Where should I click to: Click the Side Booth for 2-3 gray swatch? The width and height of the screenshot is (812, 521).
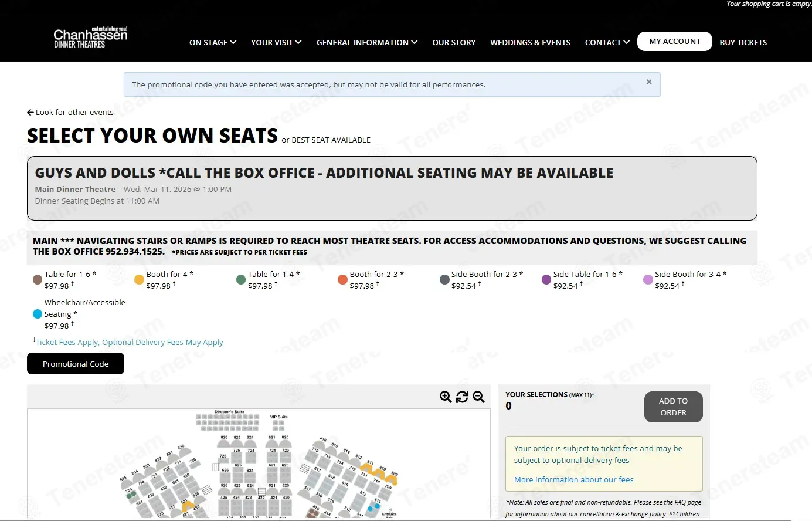(x=444, y=280)
